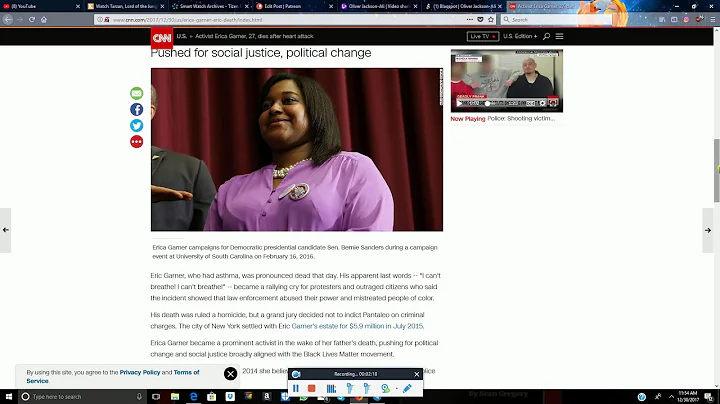Switch to YouTube tab

tap(37, 6)
